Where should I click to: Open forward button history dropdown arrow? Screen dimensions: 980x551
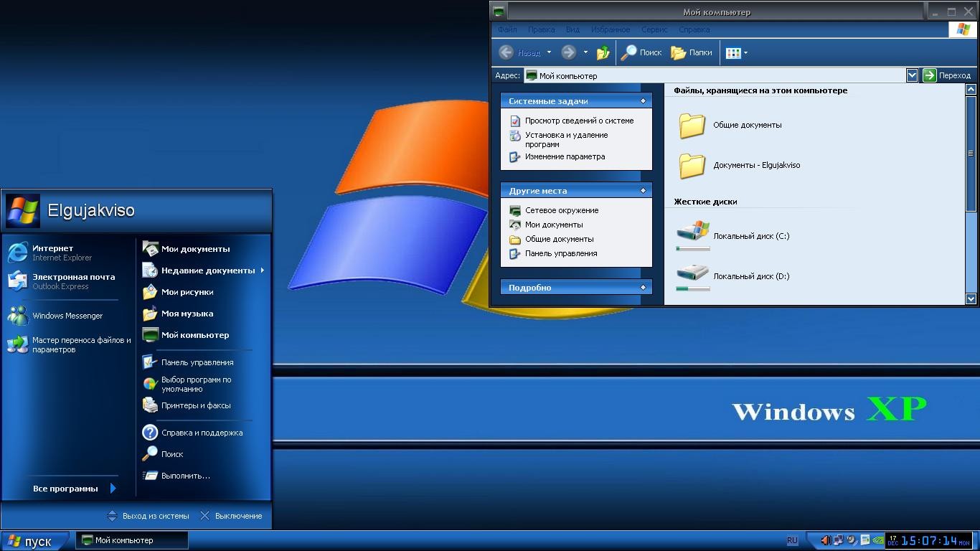coord(585,52)
